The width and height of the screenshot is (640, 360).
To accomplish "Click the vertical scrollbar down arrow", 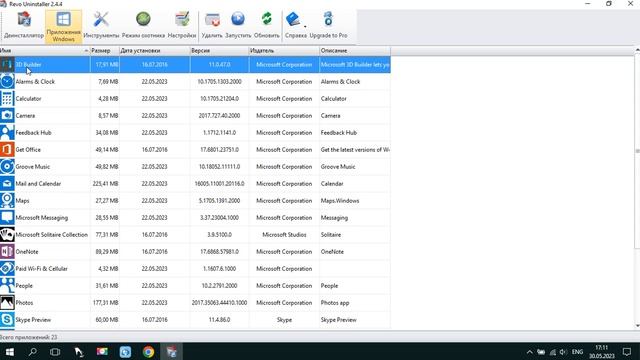I will [x=637, y=326].
